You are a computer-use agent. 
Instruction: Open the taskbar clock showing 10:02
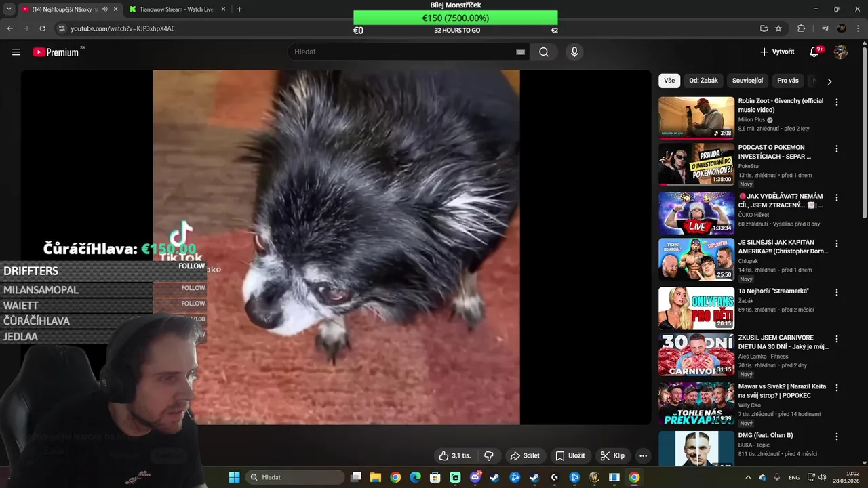tap(848, 477)
